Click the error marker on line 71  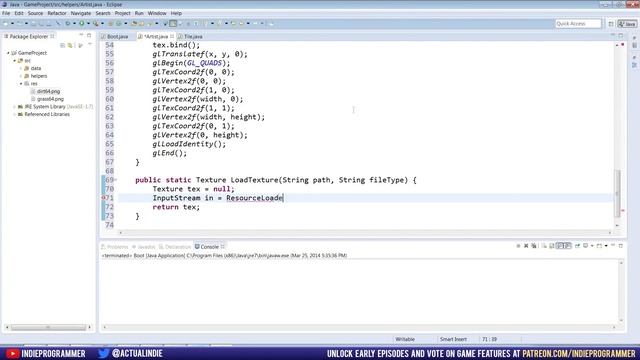103,198
